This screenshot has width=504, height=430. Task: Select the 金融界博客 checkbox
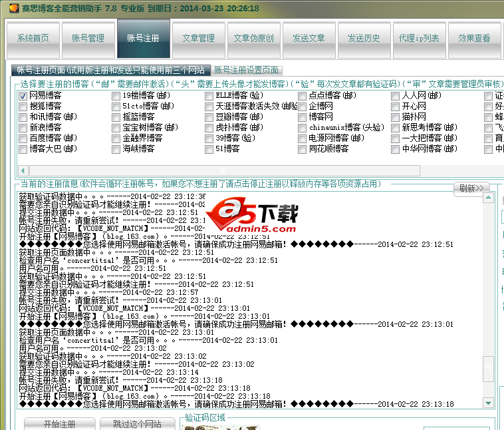(x=116, y=138)
